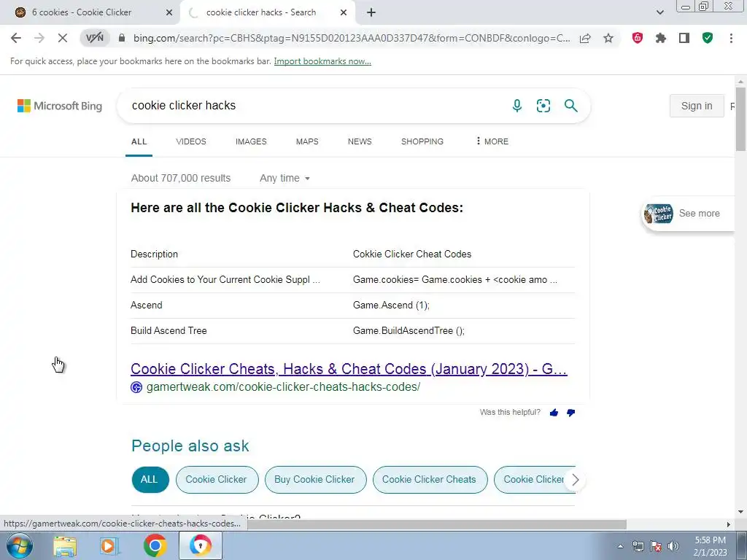
Task: Open the SHOPPING tab
Action: tap(422, 141)
